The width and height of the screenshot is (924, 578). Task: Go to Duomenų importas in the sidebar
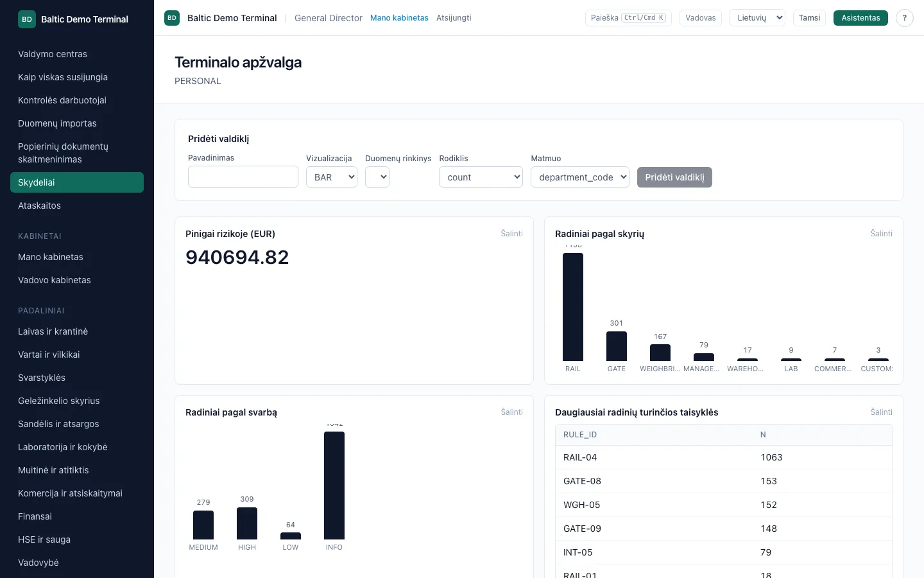77,123
